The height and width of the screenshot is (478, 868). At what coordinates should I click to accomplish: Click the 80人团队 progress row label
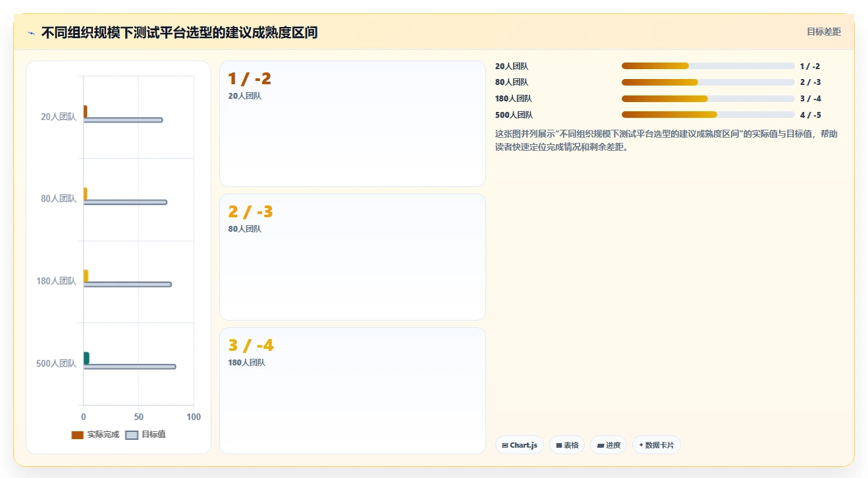512,82
